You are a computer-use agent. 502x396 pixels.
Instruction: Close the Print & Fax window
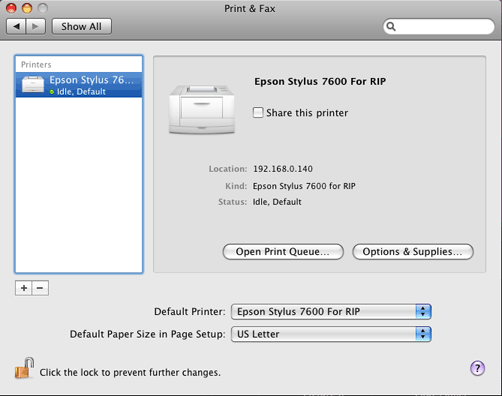[11, 8]
